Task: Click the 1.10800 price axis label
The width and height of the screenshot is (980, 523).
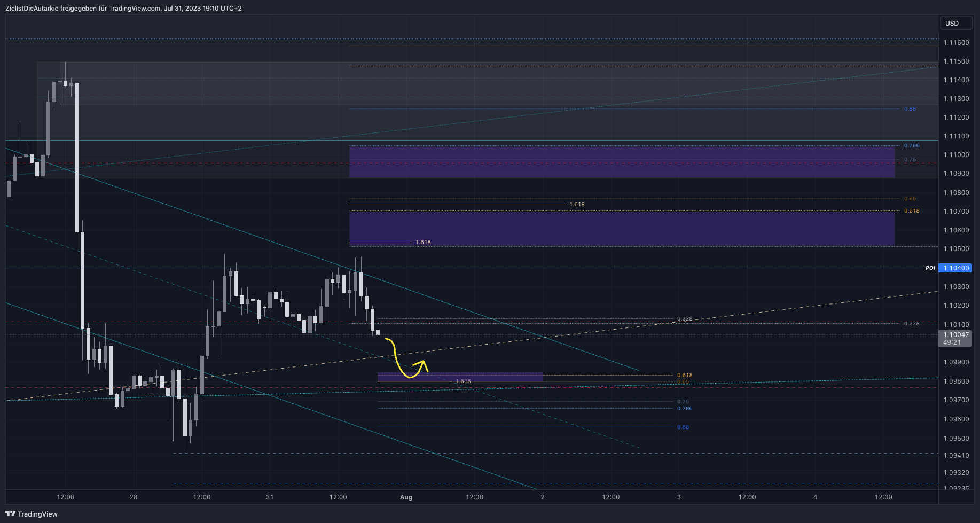Action: 956,192
